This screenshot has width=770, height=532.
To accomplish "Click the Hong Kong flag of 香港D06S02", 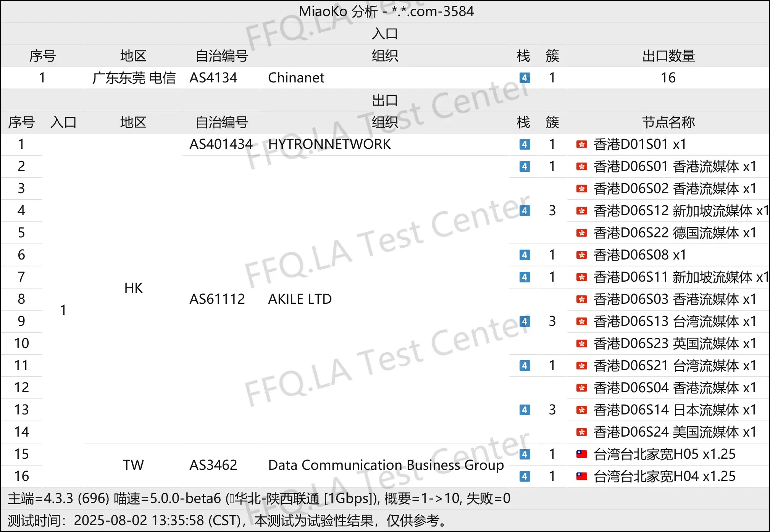I will tap(581, 189).
